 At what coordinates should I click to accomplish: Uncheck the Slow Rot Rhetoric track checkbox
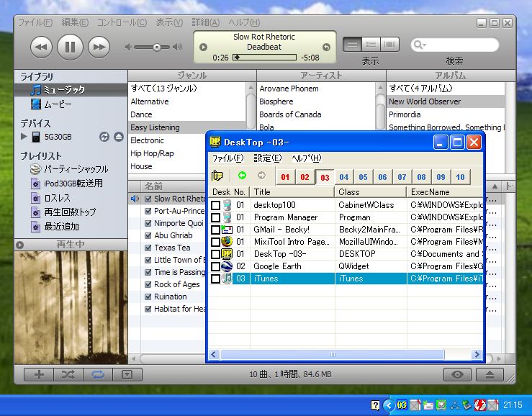pos(148,199)
